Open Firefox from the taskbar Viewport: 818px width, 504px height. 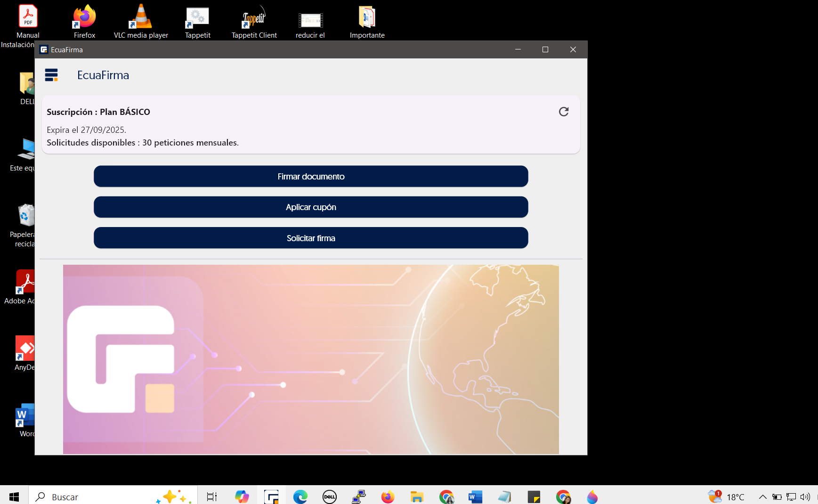388,496
